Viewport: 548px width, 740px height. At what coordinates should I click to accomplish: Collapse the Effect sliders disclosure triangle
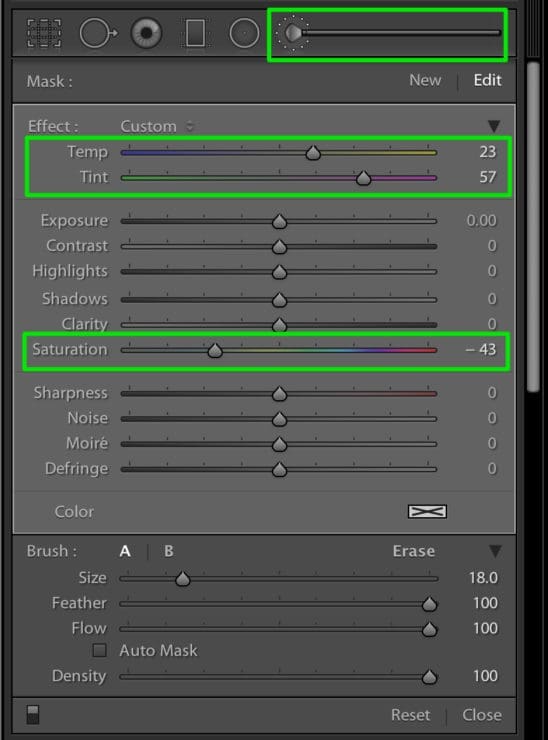click(x=494, y=126)
